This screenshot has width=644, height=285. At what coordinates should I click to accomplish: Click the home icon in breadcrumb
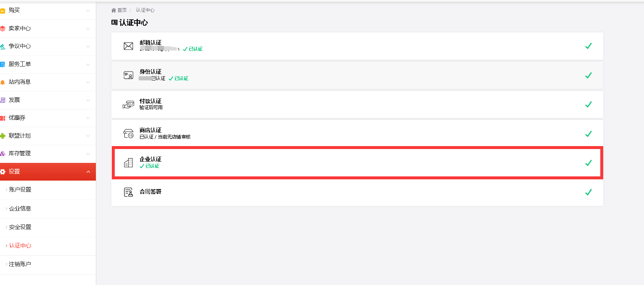click(x=113, y=10)
